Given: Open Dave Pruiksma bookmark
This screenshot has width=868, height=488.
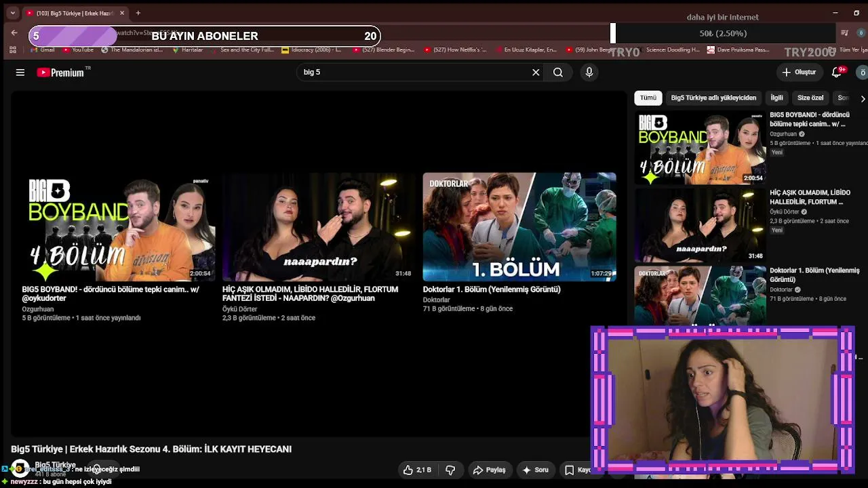Looking at the screenshot, I should [x=738, y=49].
